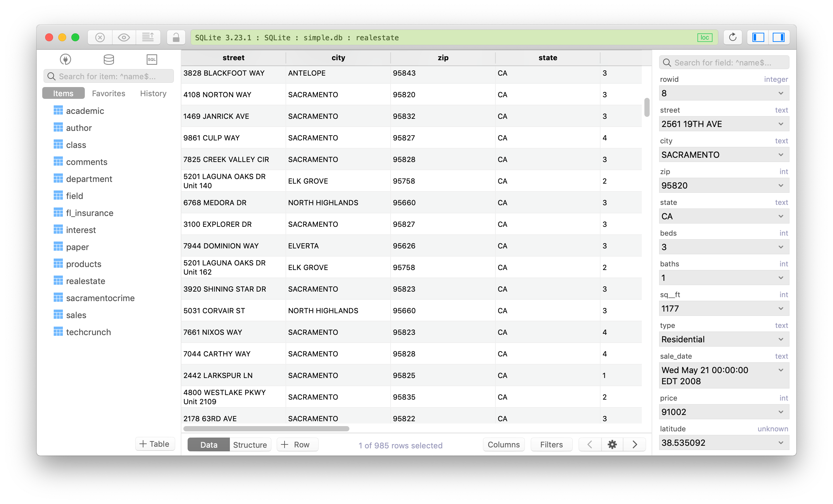Click the item search field in sidebar
833x504 pixels.
click(x=108, y=76)
